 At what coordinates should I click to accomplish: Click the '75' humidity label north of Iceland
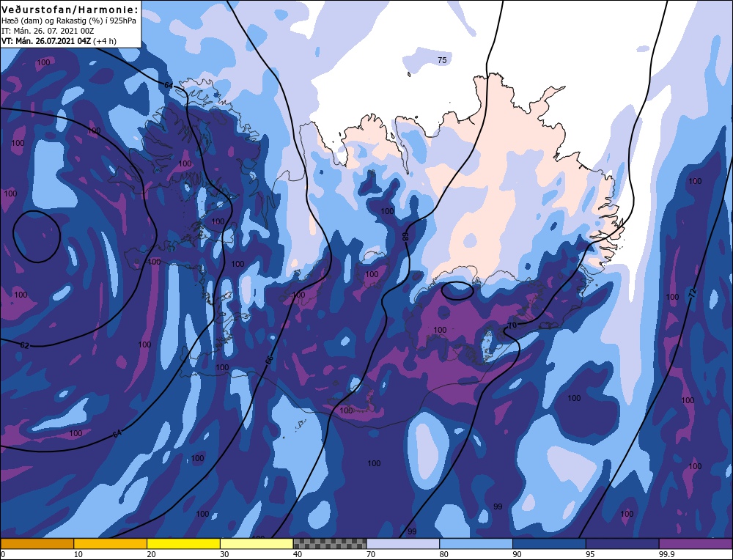442,60
